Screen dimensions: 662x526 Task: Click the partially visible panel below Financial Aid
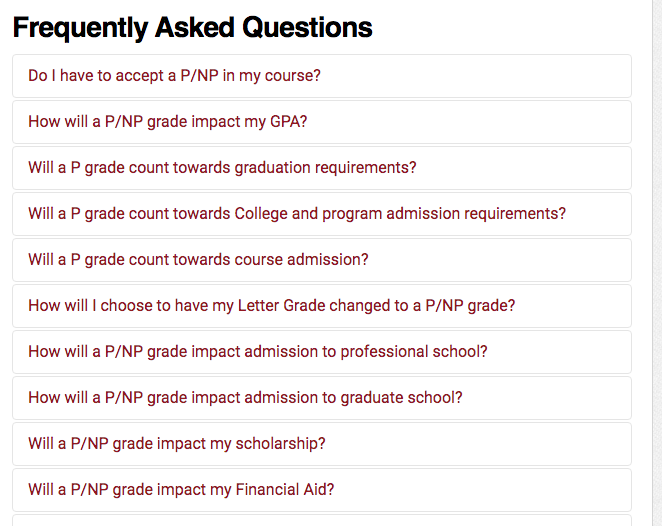(x=322, y=520)
